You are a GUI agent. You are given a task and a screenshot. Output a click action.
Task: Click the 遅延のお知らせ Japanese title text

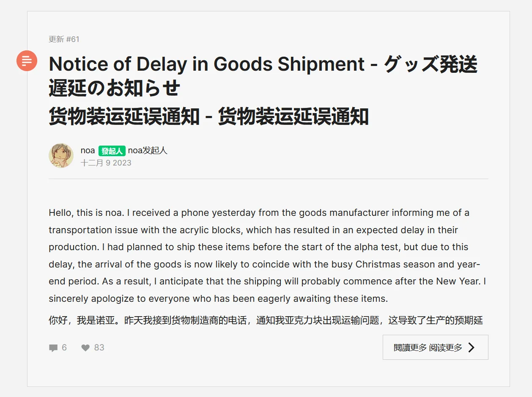tap(114, 88)
